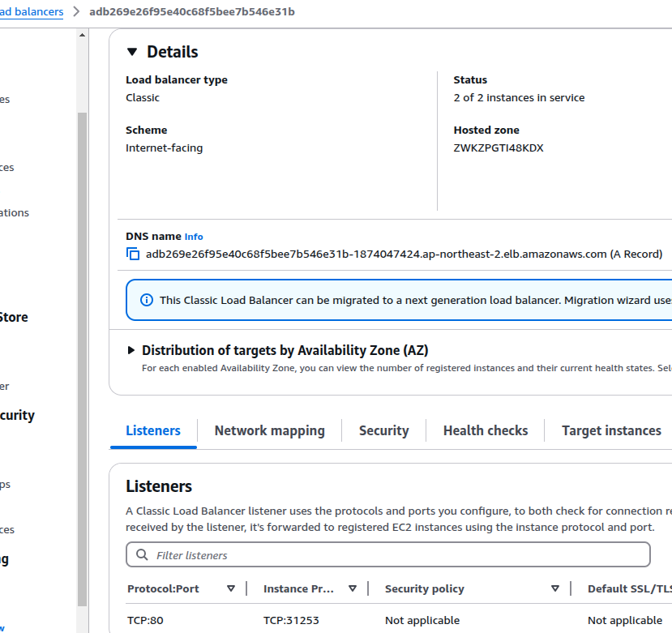Switch to the Listeners tab
The image size is (672, 633).
(153, 430)
